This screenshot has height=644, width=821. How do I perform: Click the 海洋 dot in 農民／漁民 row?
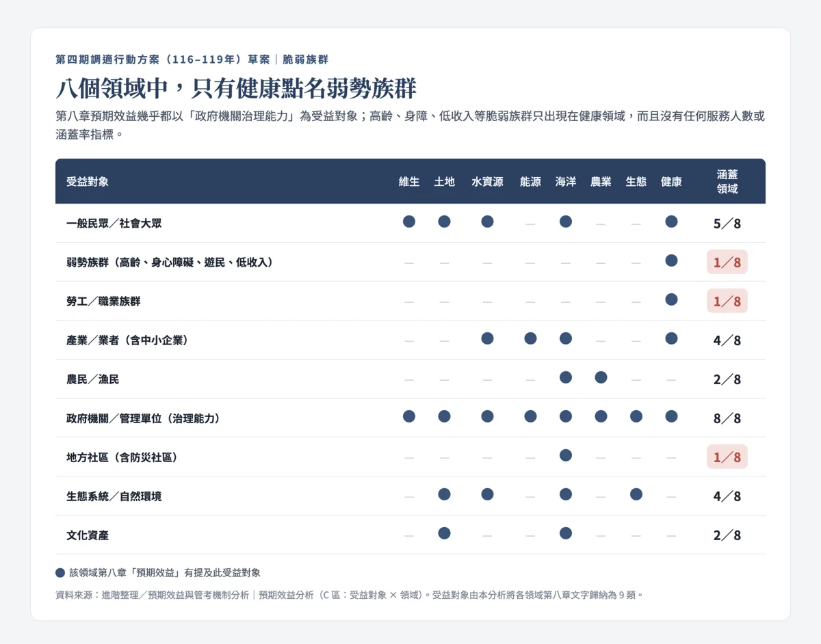click(x=566, y=377)
